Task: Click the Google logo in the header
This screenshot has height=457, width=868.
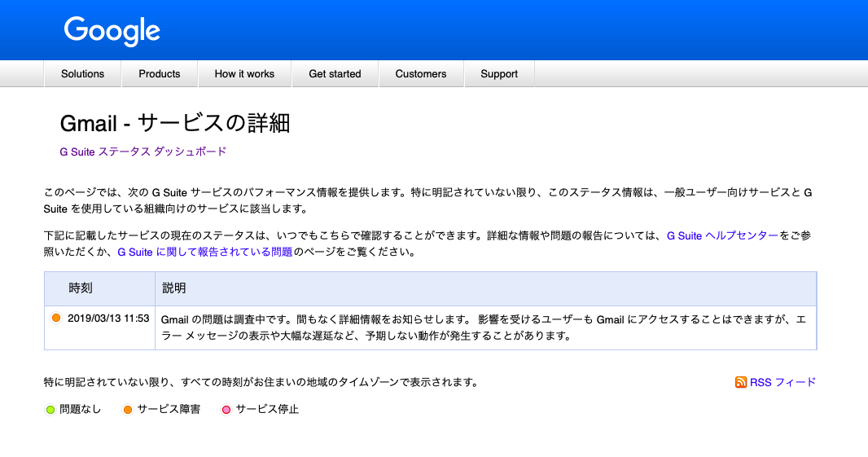Action: pos(112,31)
